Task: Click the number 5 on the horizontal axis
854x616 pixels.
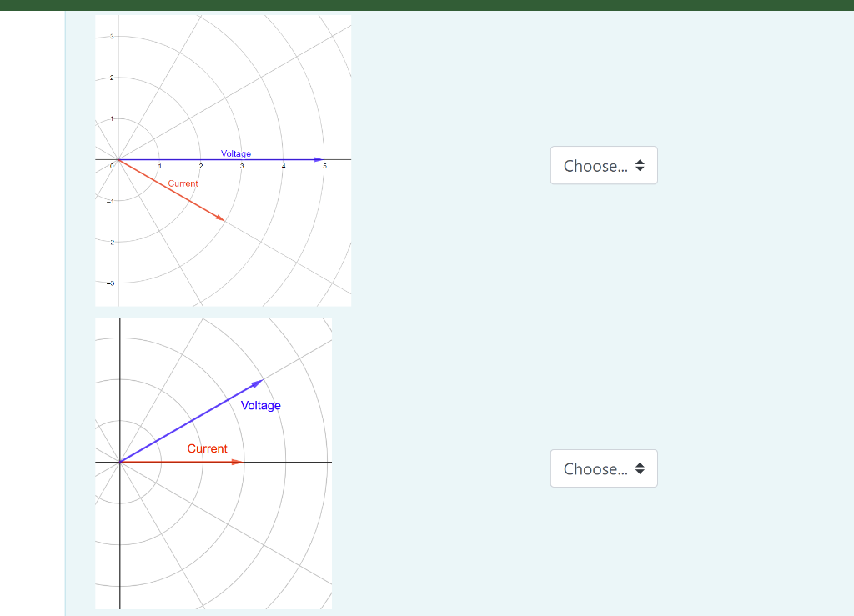Action: pyautogui.click(x=325, y=166)
